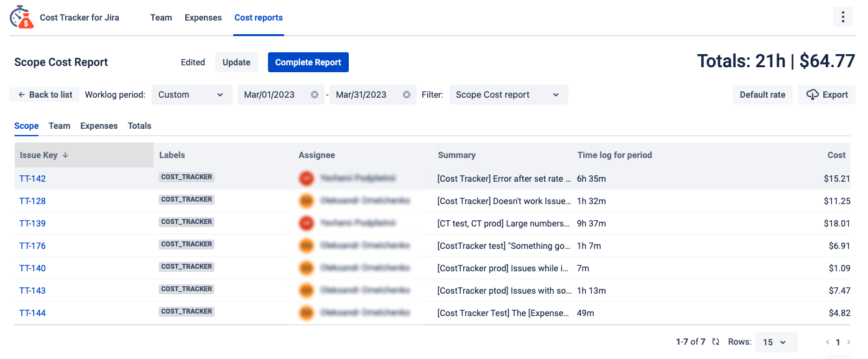Open the Totals sub-tab
This screenshot has height=359, width=868.
(139, 126)
